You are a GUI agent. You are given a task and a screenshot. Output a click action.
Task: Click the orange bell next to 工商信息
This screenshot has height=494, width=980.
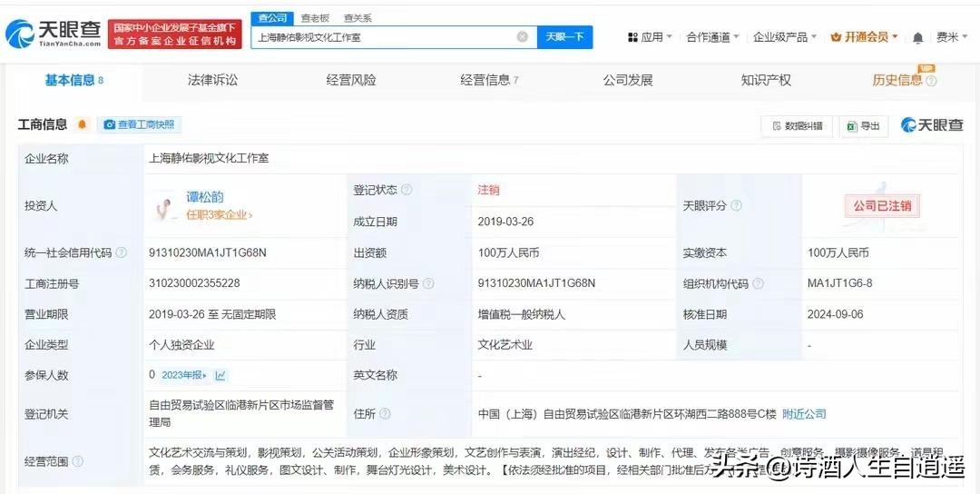point(83,124)
